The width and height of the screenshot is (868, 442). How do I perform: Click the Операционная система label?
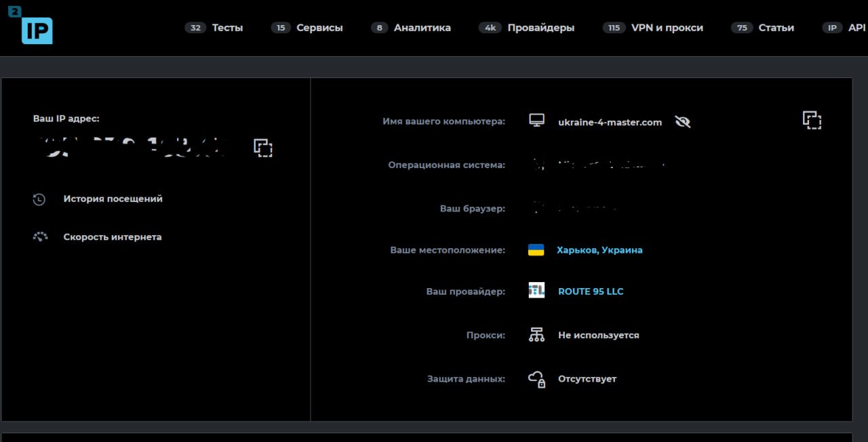[x=447, y=165]
